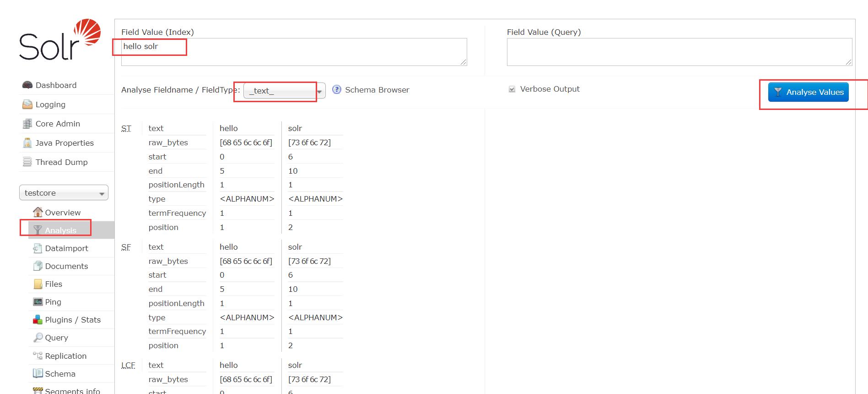868x394 pixels.
Task: Toggle the Verbose Output checkbox
Action: (x=512, y=89)
